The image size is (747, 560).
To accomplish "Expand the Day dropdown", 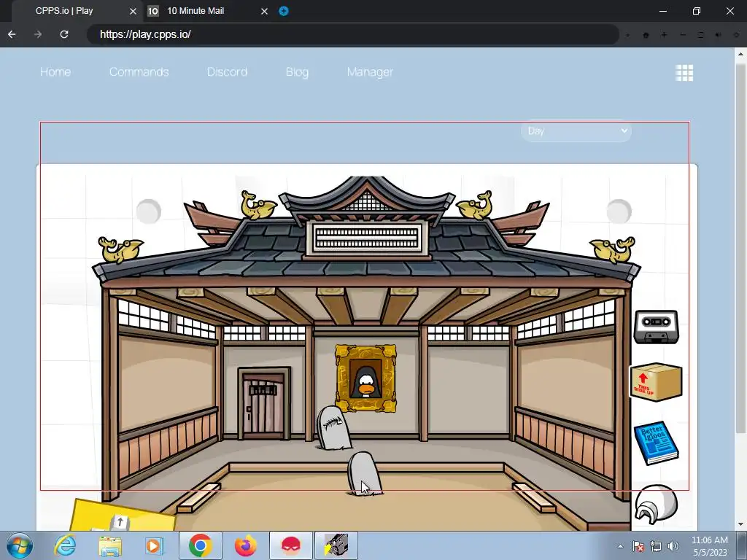I will (x=576, y=131).
